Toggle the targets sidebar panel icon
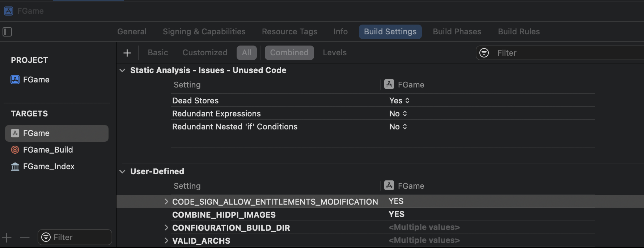Screen dimensions: 644x248 pos(7,32)
